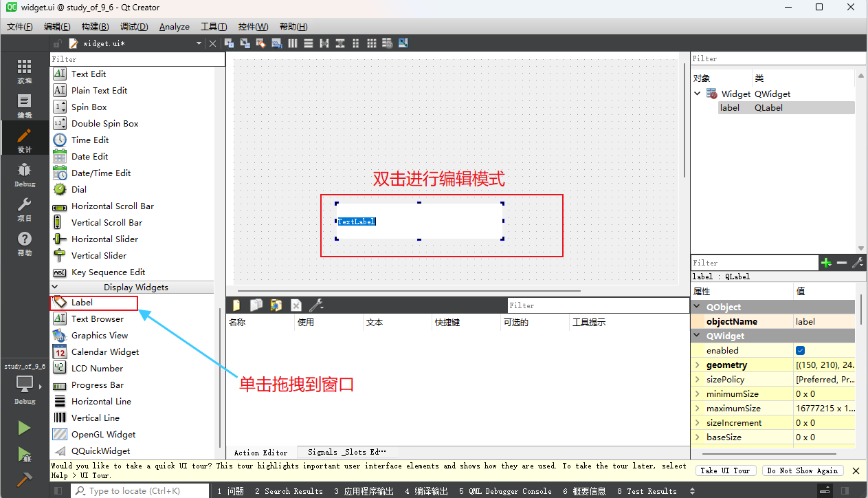The width and height of the screenshot is (868, 498).
Task: Apply horizontal splitter layout from toolbar
Action: (324, 43)
